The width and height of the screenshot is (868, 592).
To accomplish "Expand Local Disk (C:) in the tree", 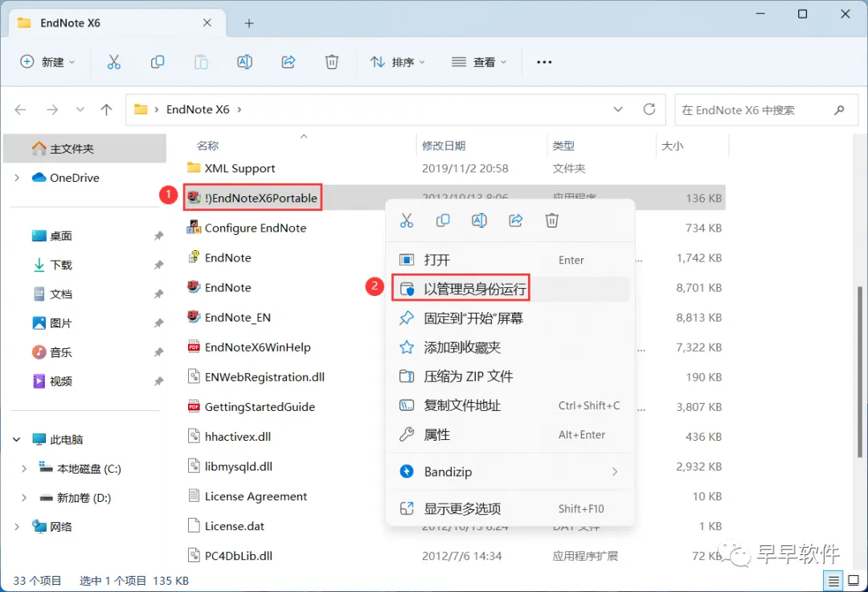I will pos(24,468).
